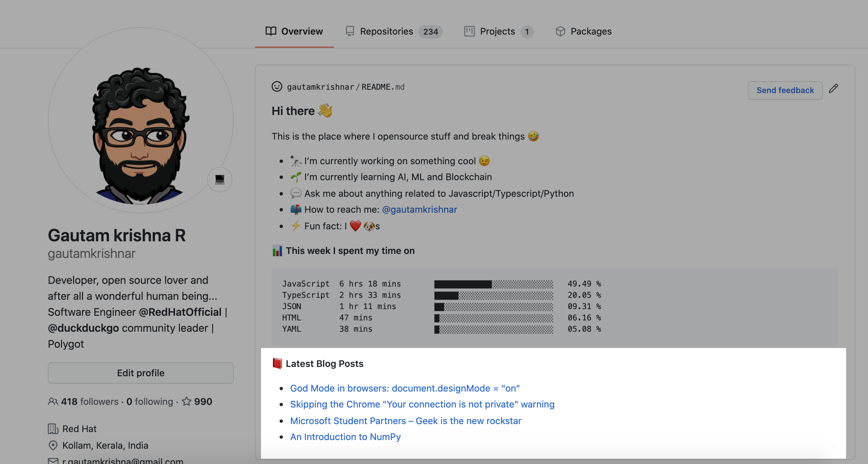Open the @gautamkrishnar Twitter link
The image size is (868, 464).
pos(420,209)
